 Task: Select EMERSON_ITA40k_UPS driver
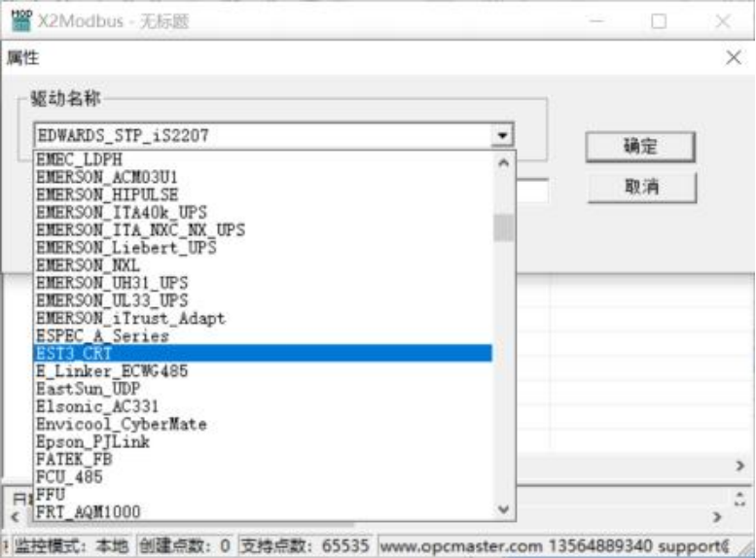coord(264,213)
